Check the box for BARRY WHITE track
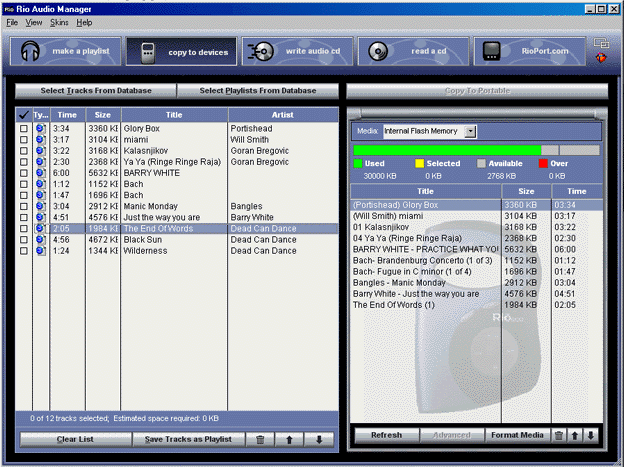The height and width of the screenshot is (467, 624). 24,173
